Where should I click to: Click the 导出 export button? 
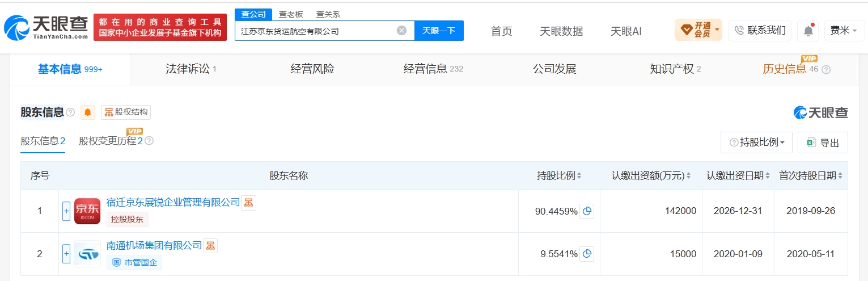(x=823, y=142)
